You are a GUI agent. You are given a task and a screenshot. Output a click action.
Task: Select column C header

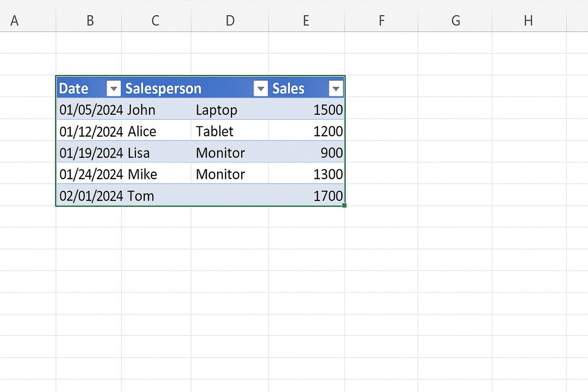click(156, 21)
